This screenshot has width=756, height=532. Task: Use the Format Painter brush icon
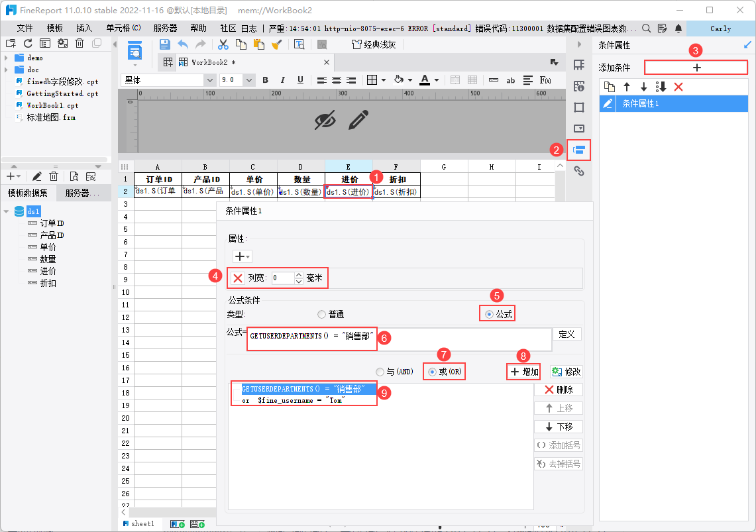tap(277, 45)
